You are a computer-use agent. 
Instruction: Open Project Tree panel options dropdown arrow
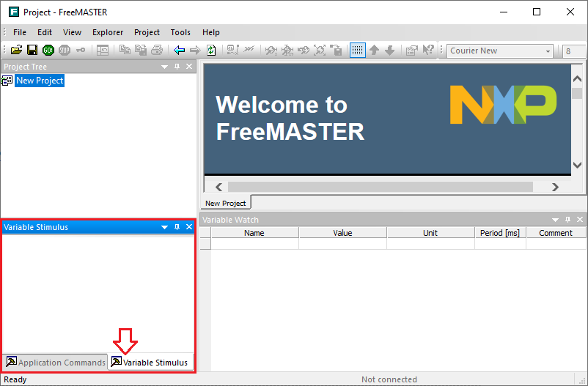point(164,67)
